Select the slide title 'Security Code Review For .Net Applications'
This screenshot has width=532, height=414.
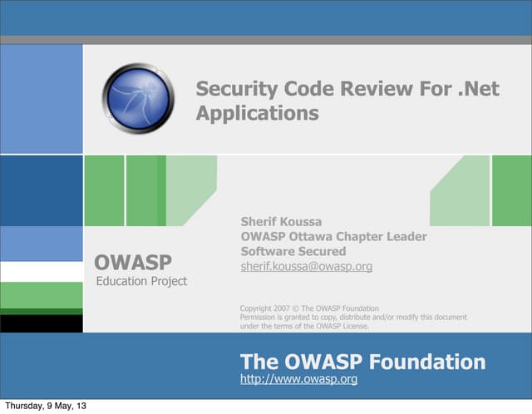click(347, 101)
